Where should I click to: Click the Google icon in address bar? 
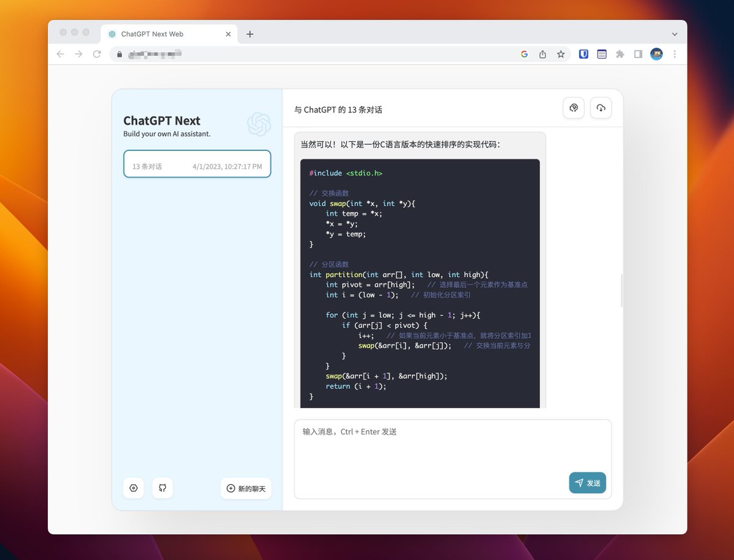click(524, 54)
